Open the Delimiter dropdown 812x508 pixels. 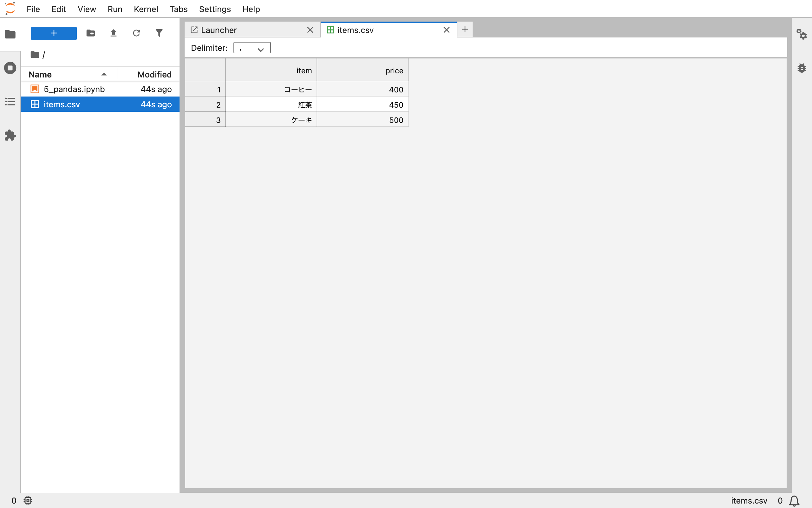(x=252, y=48)
